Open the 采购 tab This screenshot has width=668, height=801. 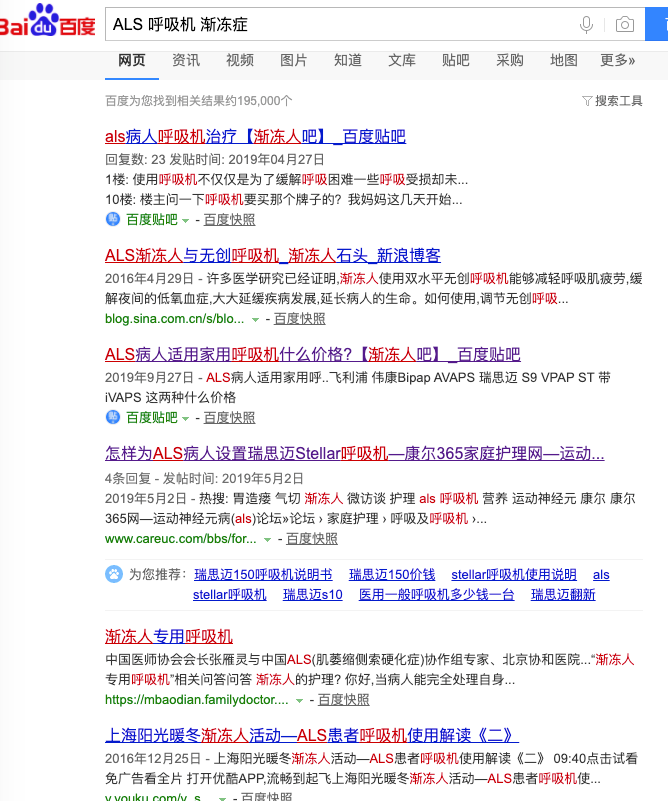510,60
